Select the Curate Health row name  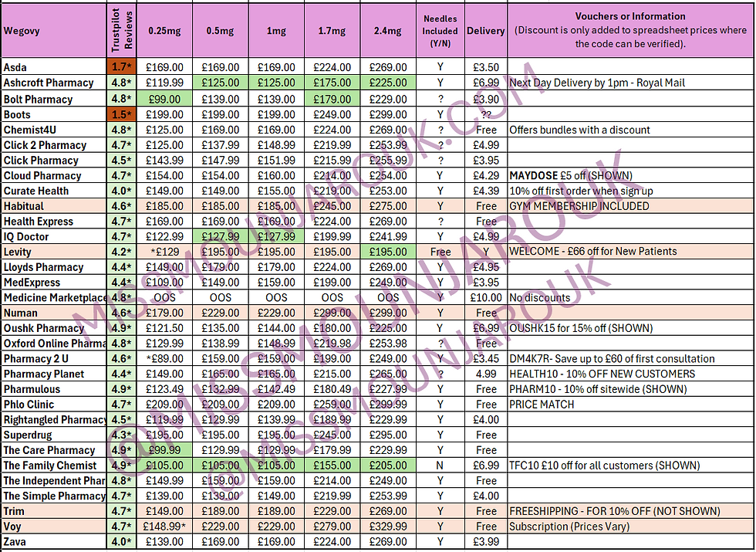(53, 191)
